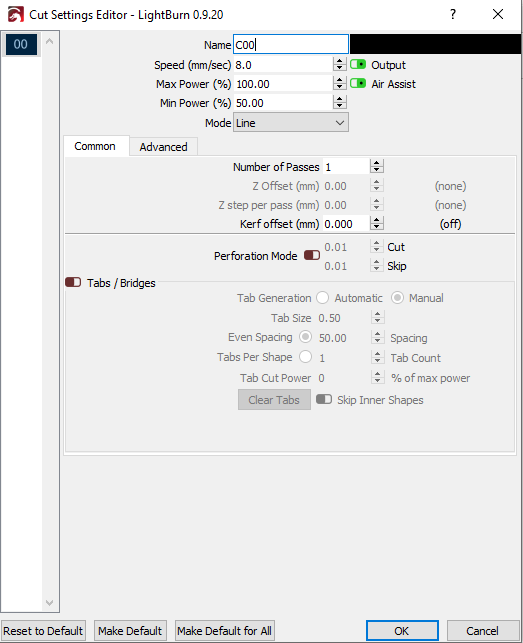Enable the Perforation Mode switch

point(312,255)
